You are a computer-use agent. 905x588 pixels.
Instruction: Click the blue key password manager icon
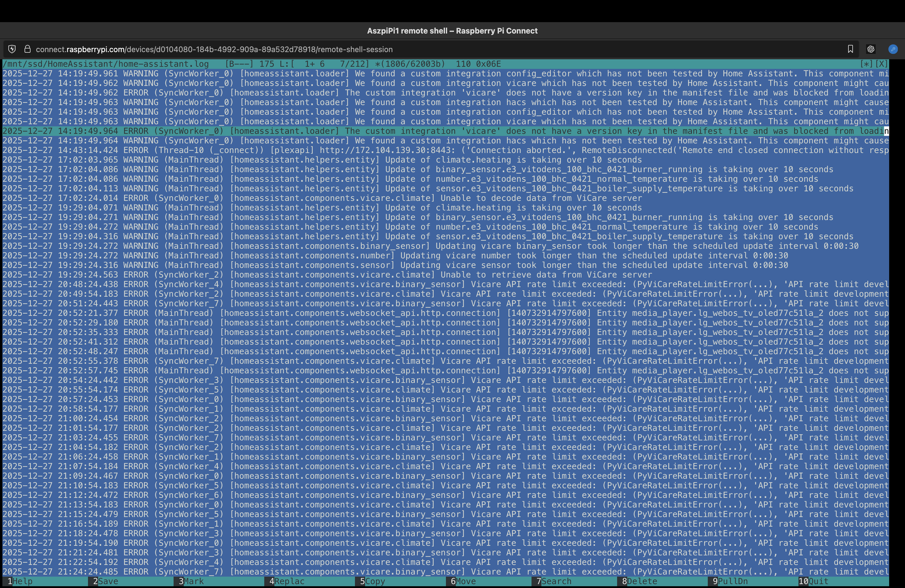tap(893, 49)
